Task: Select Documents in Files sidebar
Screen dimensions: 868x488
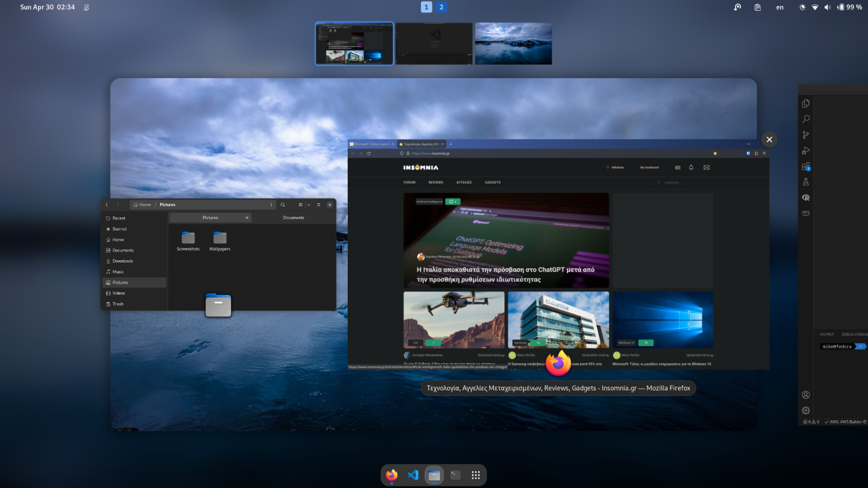Action: point(134,250)
